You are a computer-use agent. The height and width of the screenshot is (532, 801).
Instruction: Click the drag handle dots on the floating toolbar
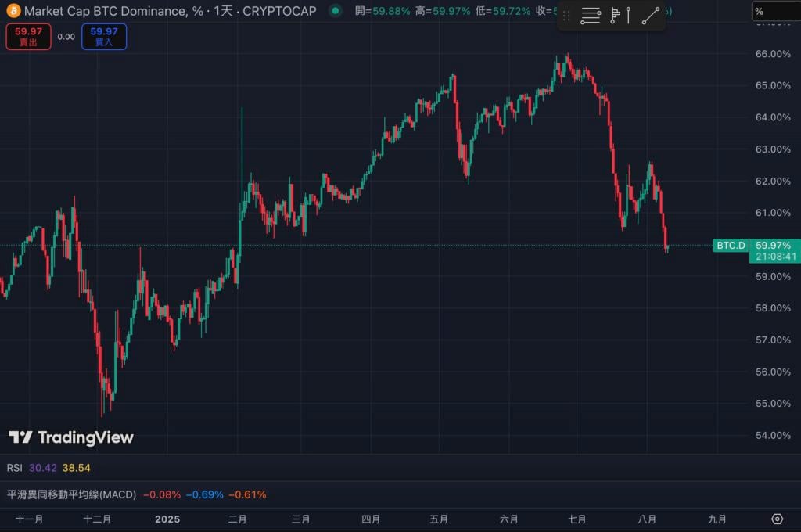pyautogui.click(x=566, y=16)
